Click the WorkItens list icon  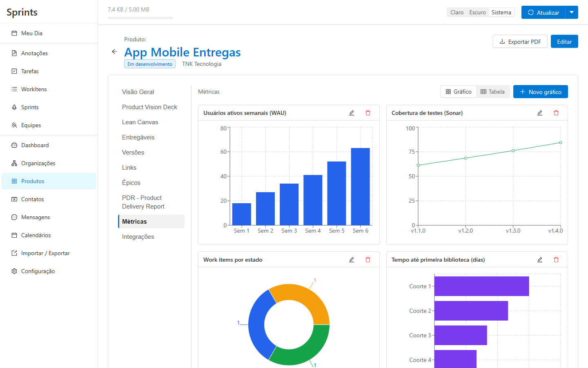coord(14,89)
